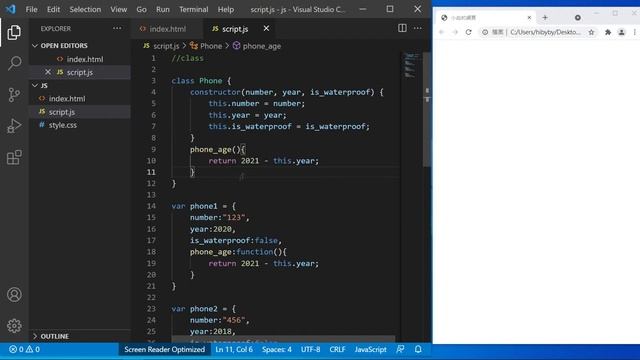
Task: Go forward in Chrome window
Action: pos(455,32)
